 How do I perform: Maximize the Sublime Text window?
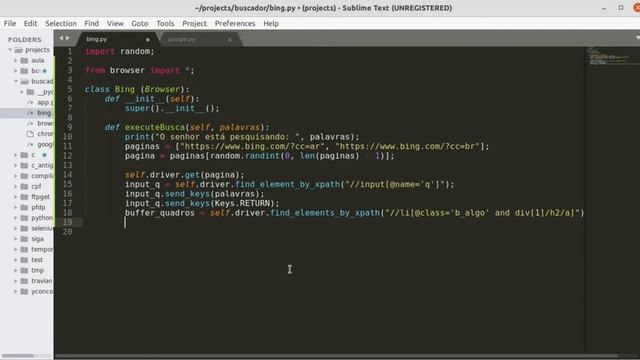tap(621, 8)
